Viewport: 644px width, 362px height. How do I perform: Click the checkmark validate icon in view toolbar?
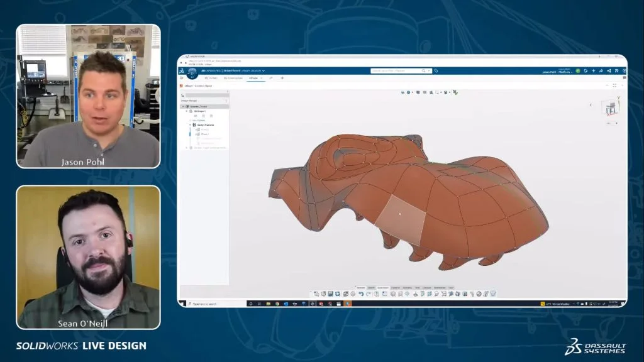[455, 92]
